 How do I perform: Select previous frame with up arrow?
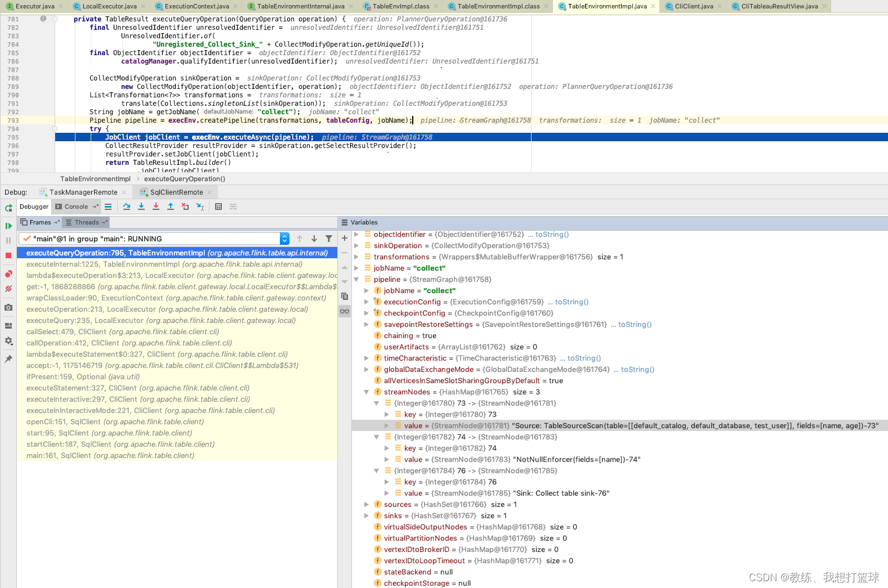[x=300, y=239]
